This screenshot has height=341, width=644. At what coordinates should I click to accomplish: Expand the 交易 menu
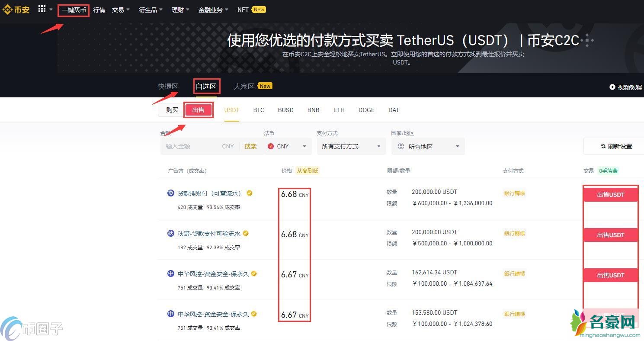[x=121, y=10]
